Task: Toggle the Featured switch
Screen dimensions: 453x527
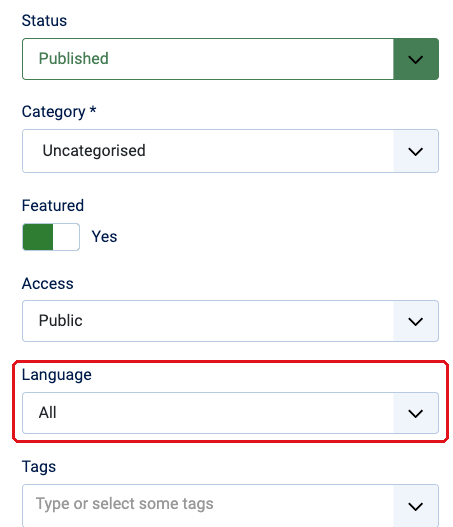Action: click(51, 237)
